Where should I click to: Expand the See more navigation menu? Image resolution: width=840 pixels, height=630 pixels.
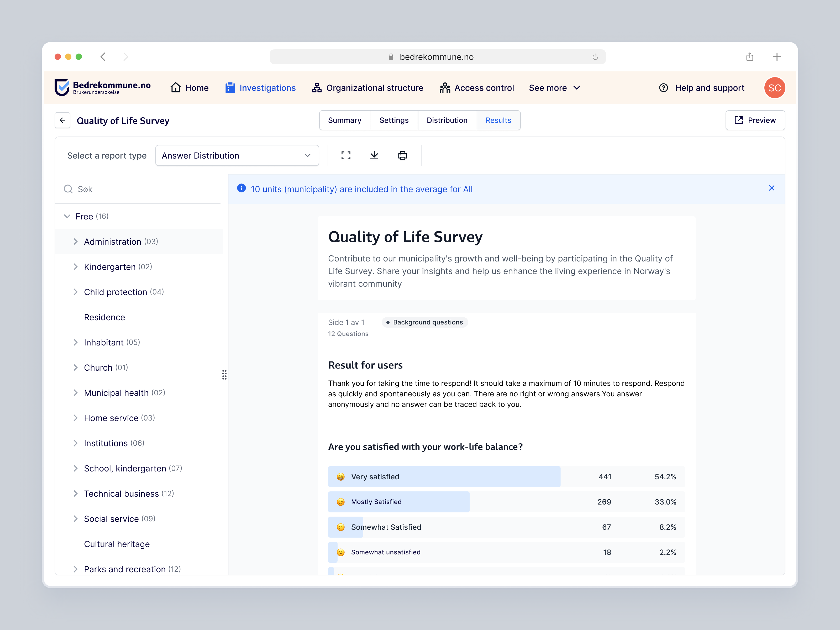pyautogui.click(x=555, y=88)
